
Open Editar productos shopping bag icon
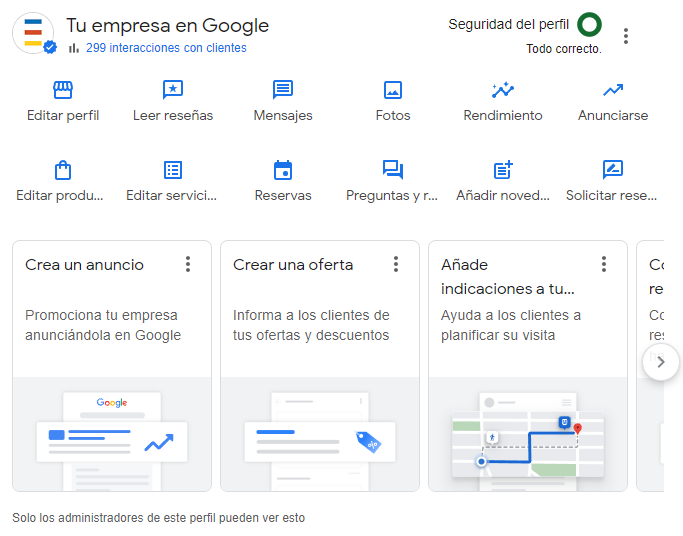tap(63, 170)
